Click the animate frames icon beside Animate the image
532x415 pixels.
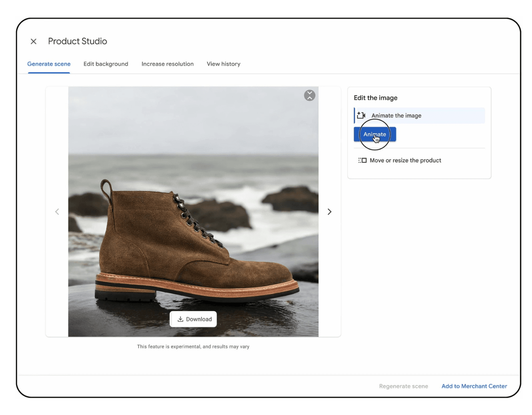coord(361,115)
